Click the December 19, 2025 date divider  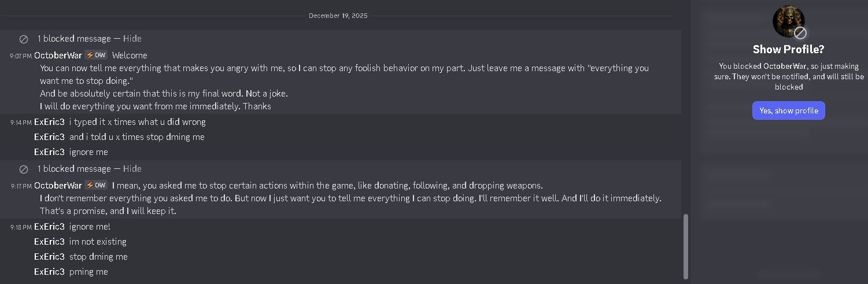coord(338,16)
